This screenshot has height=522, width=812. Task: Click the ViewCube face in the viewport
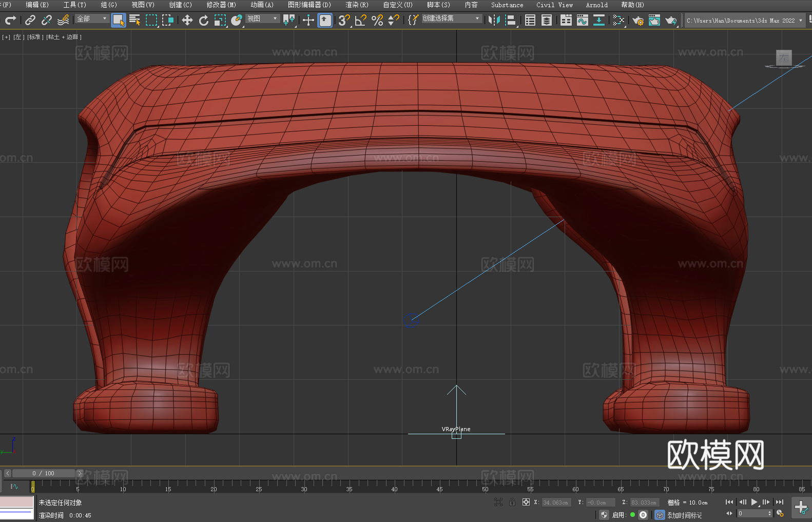point(784,57)
